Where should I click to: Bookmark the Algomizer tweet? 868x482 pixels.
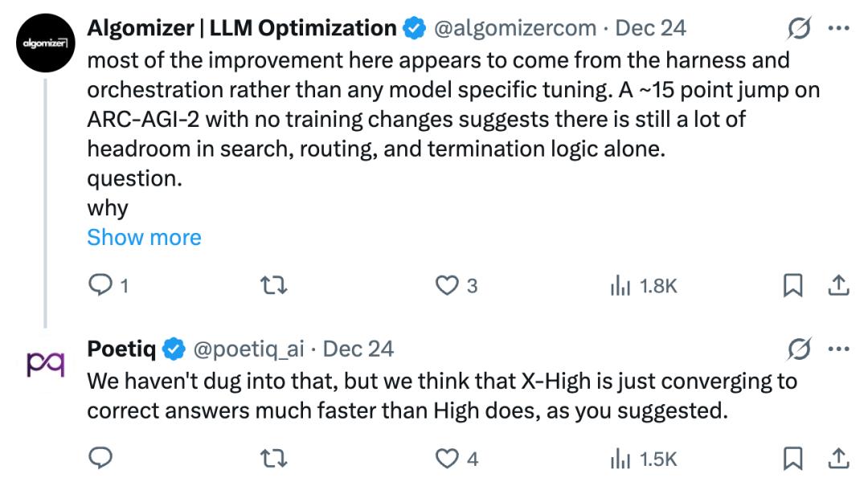click(793, 284)
